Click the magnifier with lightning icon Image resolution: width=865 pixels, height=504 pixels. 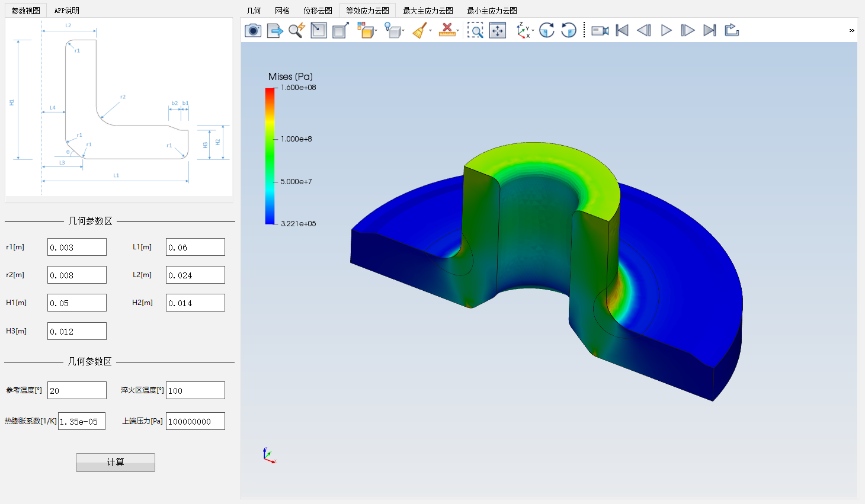297,30
